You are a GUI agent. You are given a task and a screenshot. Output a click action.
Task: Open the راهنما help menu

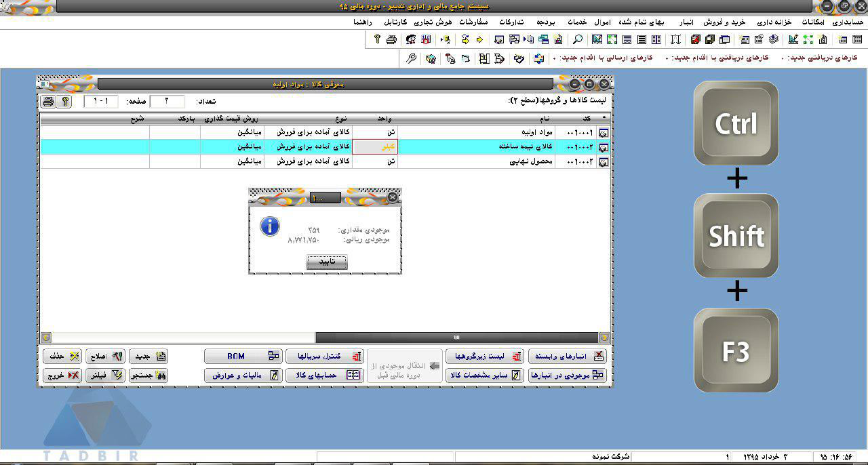coord(363,22)
